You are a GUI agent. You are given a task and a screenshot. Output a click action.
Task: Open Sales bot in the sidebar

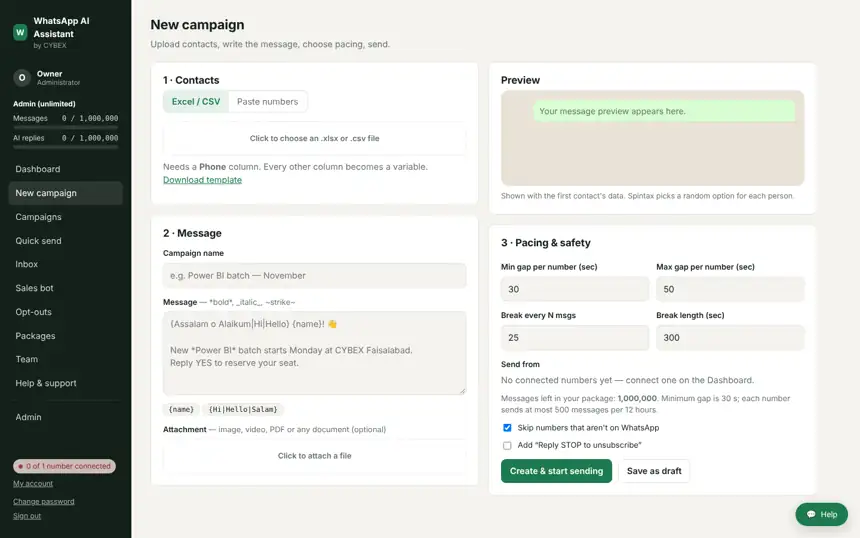tap(65, 288)
